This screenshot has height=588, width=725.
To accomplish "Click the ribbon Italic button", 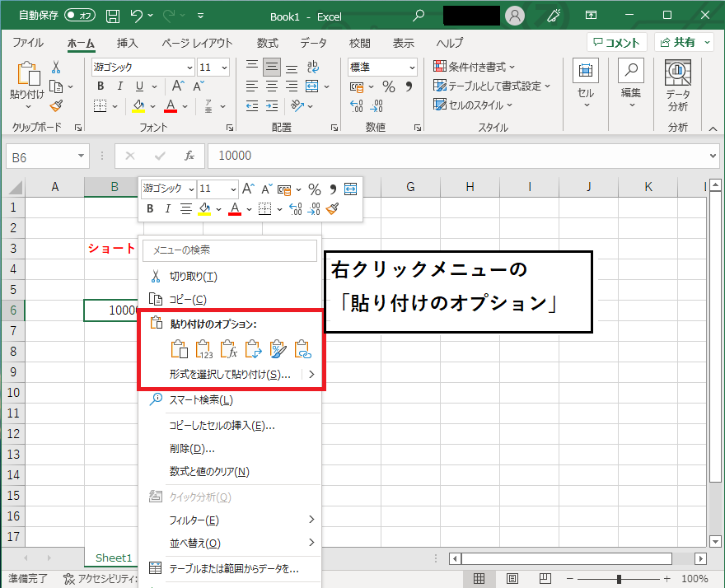I will click(119, 86).
